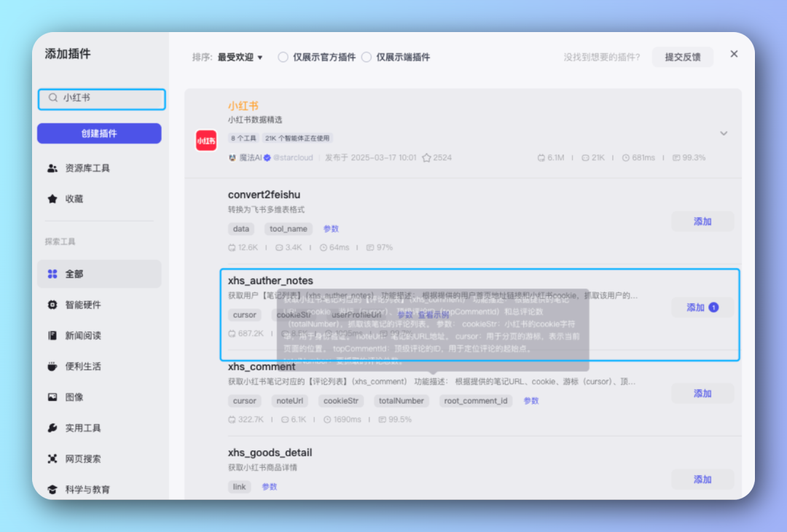Open 收藏 in sidebar
The height and width of the screenshot is (532, 787).
pyautogui.click(x=99, y=199)
